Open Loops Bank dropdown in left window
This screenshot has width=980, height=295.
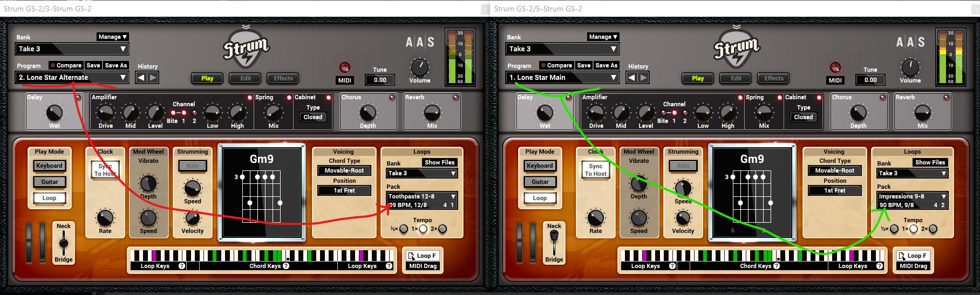coord(422,173)
